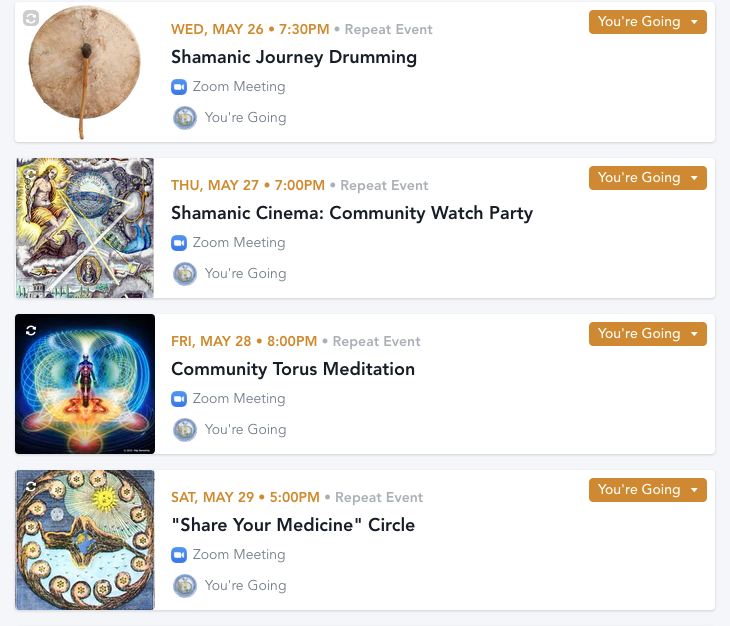Click the attendee avatar under Share Your Medicine Circle
The height and width of the screenshot is (626, 730).
point(184,586)
